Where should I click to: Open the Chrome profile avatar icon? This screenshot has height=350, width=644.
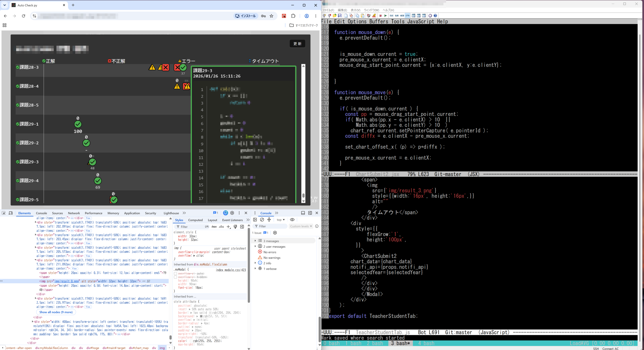307,16
